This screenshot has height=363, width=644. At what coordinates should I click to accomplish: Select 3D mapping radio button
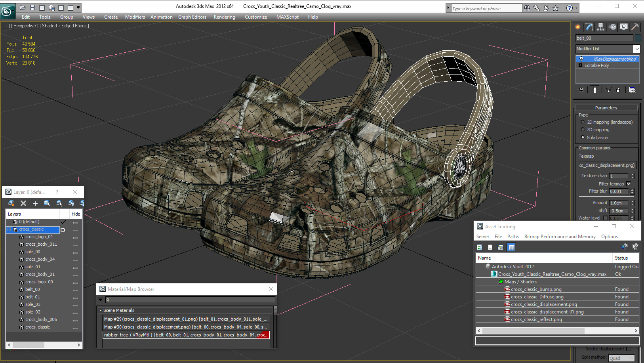(583, 130)
